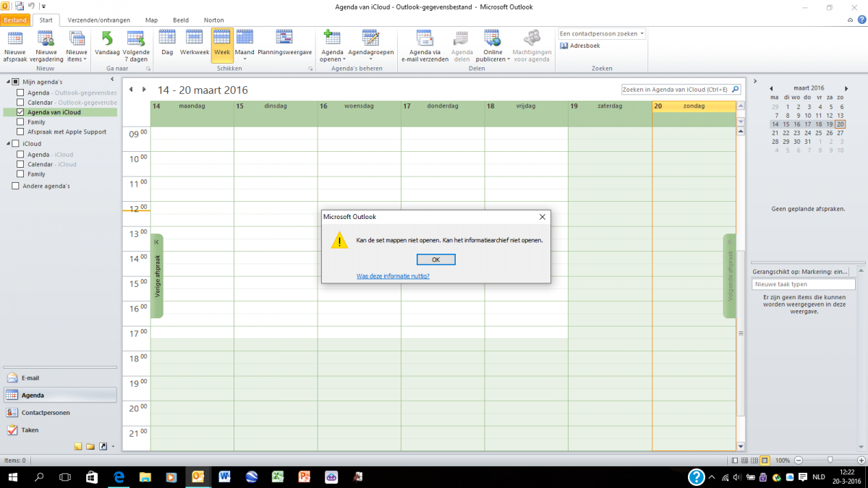Image resolution: width=868 pixels, height=488 pixels.
Task: Click OK in the Outlook error dialog
Action: (435, 260)
